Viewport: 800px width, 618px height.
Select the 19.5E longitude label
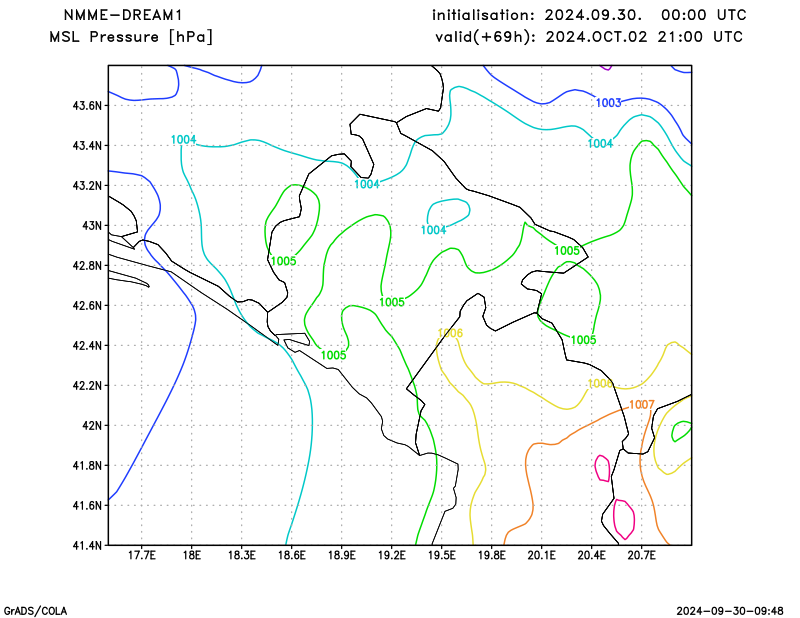(442, 555)
